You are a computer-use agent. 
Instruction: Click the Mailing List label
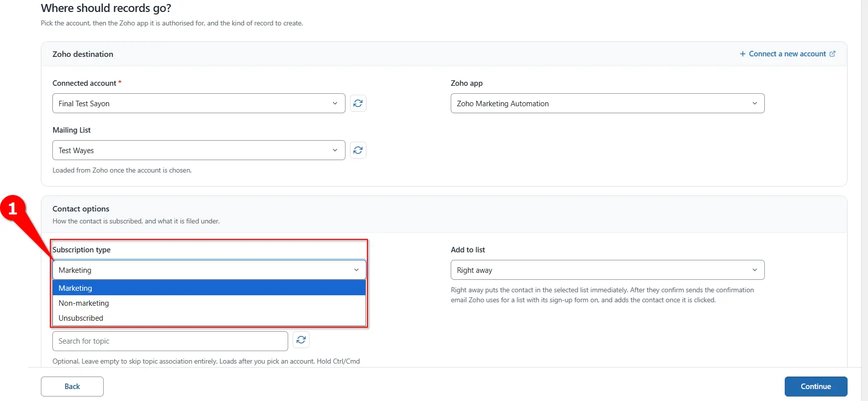pos(72,130)
